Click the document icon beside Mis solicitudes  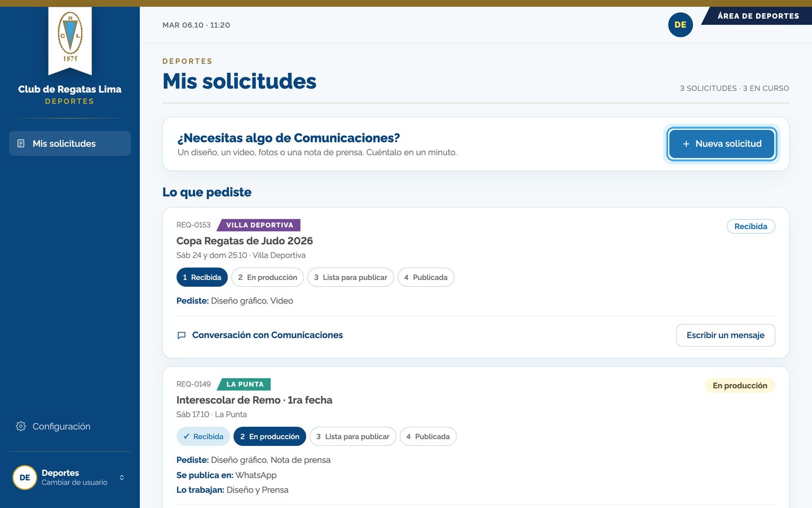point(21,143)
